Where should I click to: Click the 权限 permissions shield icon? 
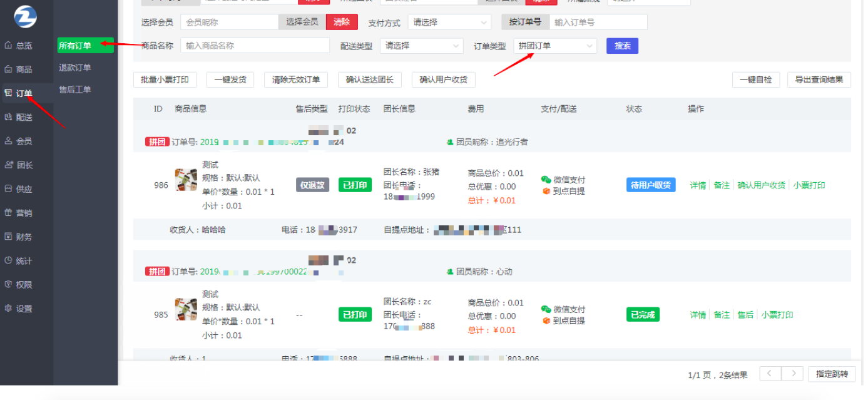click(x=9, y=284)
